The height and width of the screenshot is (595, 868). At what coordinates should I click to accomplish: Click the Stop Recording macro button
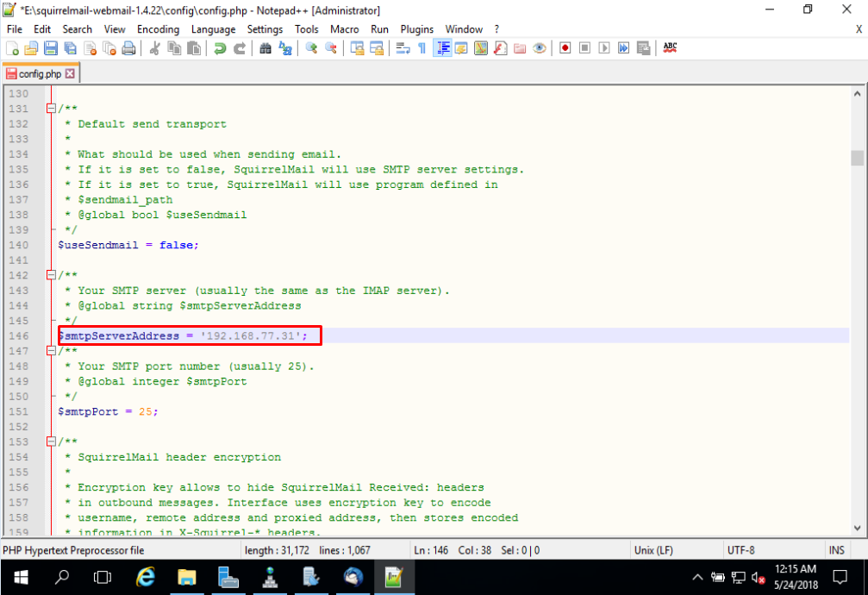click(584, 48)
